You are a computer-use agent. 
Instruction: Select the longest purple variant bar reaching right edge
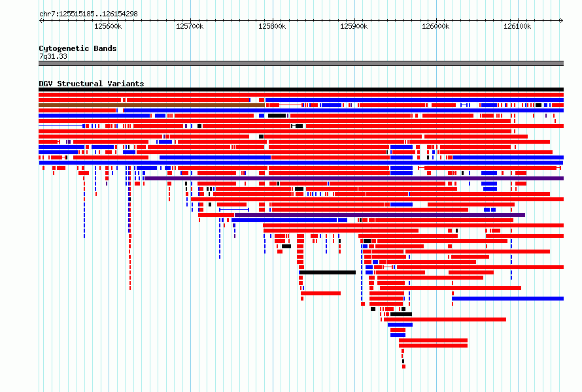[x=354, y=178]
